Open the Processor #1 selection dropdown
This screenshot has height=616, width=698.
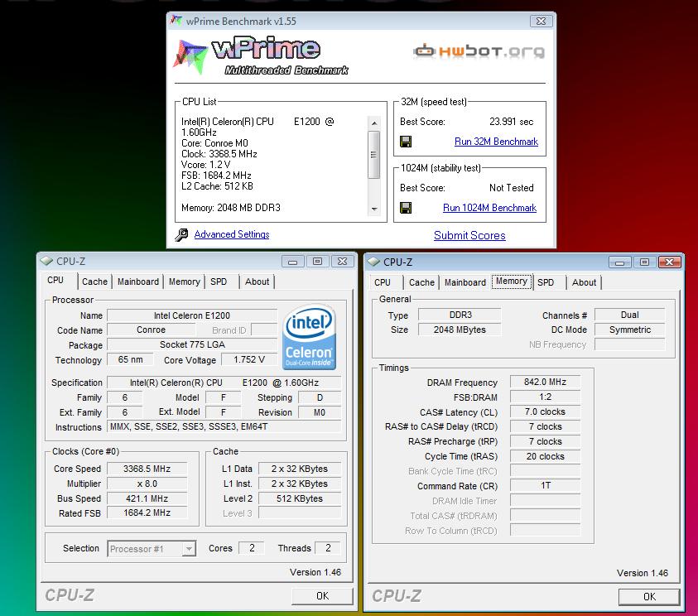[189, 549]
